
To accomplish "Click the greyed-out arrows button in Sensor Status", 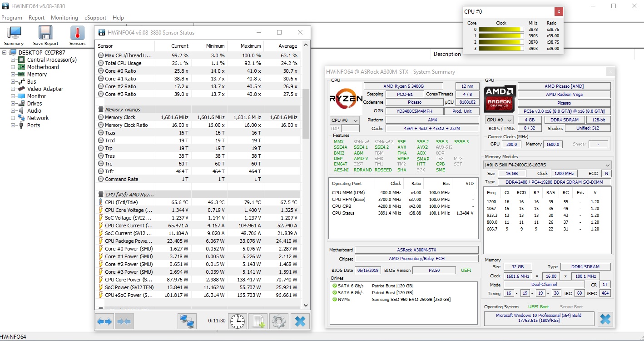I will pos(124,321).
